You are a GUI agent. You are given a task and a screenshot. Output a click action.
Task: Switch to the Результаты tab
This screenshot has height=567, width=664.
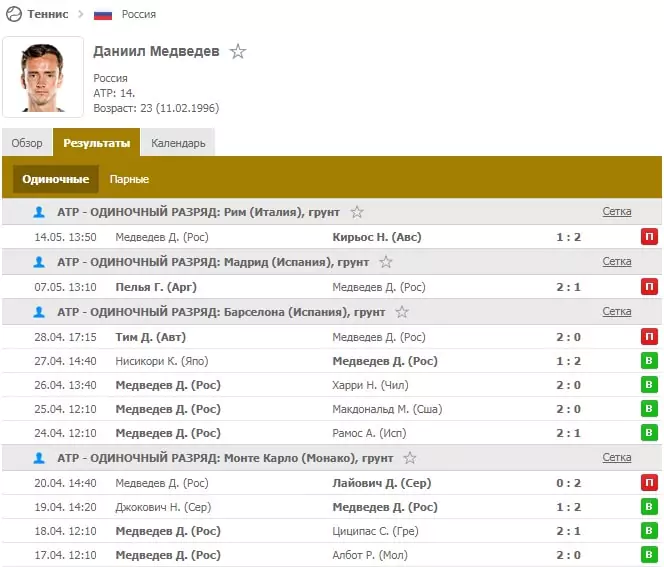tap(97, 143)
